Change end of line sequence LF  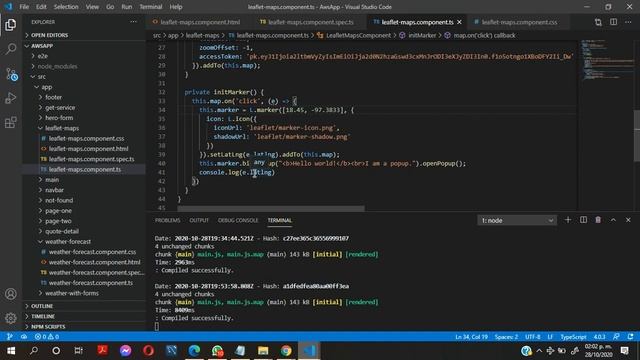click(550, 337)
